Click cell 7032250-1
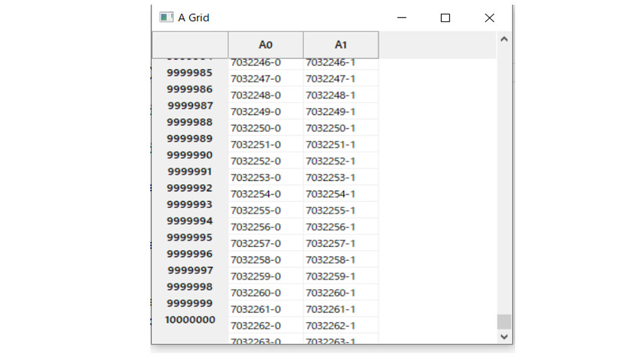Screen dimensions: 644x362 point(341,128)
